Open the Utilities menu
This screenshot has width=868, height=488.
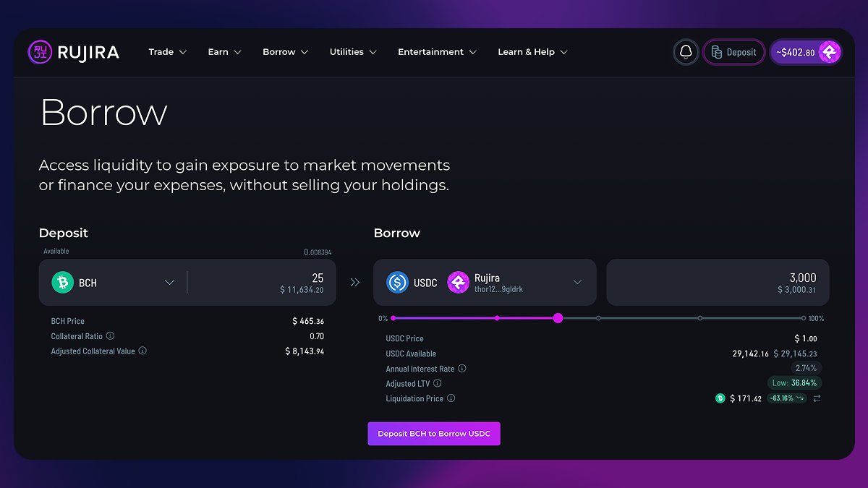(353, 52)
